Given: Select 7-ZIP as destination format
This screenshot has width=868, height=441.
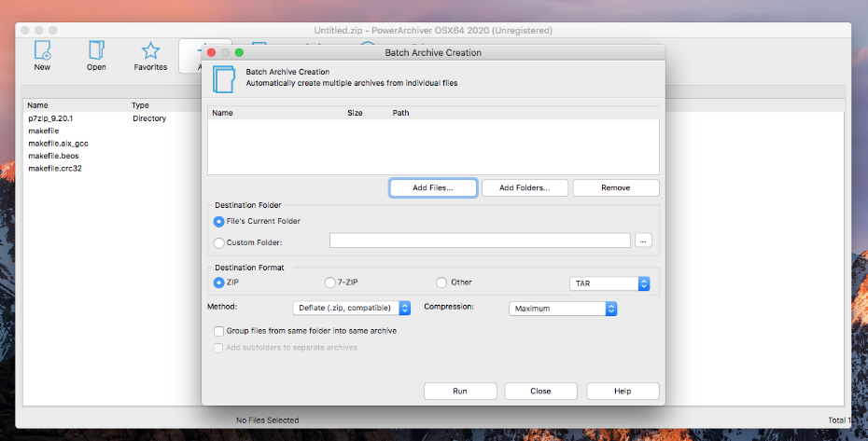Looking at the screenshot, I should point(329,283).
